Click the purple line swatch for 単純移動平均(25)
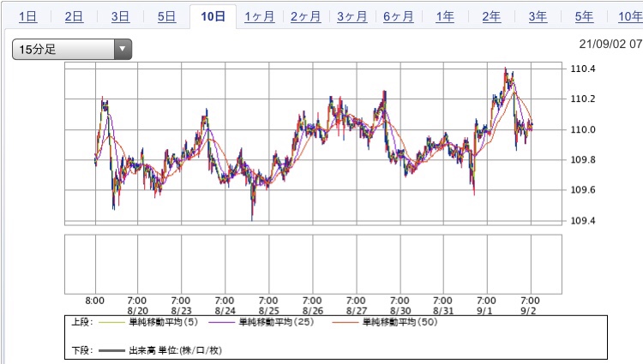Viewport: 643px width, 364px height. [x=222, y=323]
